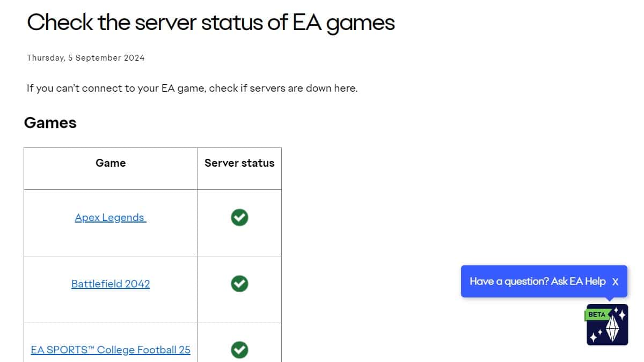
Task: Dismiss the Ask EA Help popup
Action: [616, 282]
